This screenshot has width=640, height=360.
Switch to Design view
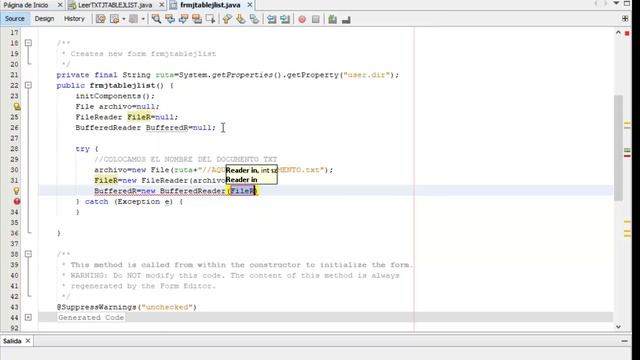[x=44, y=19]
